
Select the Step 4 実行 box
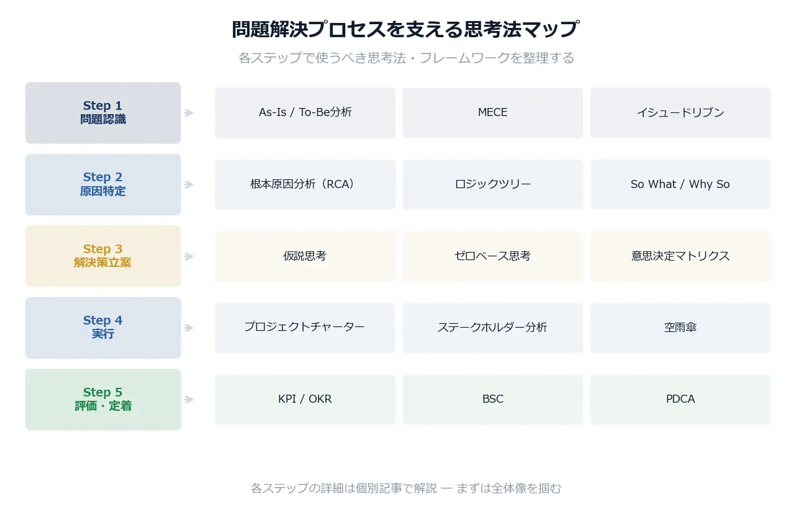click(103, 328)
